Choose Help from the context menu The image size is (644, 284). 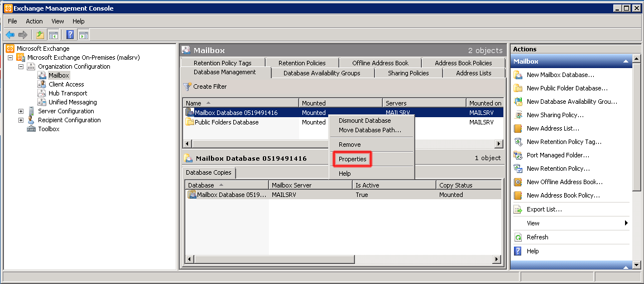(372, 174)
